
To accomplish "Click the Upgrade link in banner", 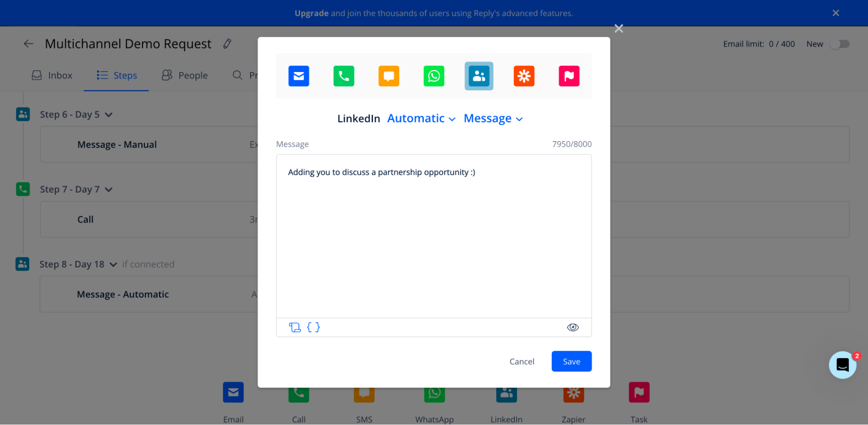I will (x=311, y=13).
